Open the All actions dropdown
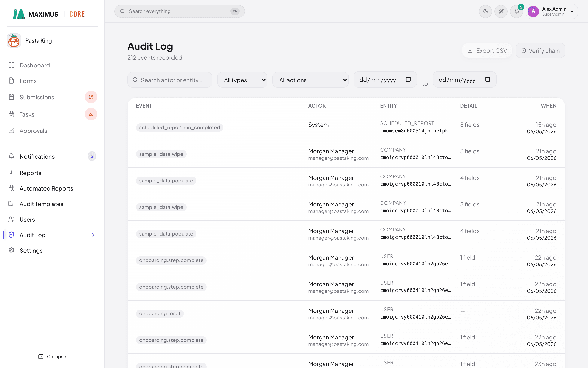 pyautogui.click(x=310, y=80)
